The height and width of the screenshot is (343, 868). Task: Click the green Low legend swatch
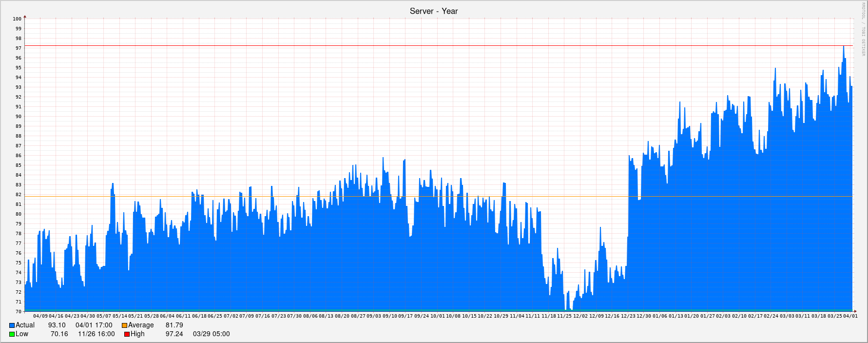pyautogui.click(x=12, y=334)
